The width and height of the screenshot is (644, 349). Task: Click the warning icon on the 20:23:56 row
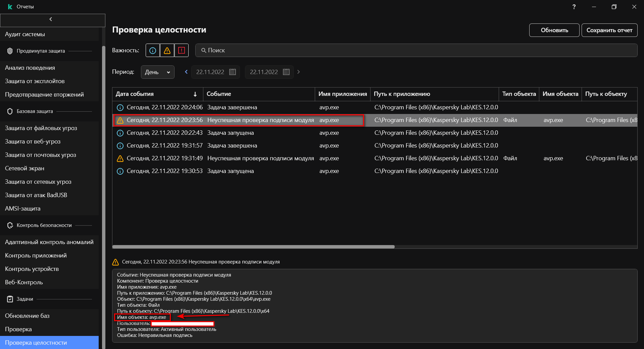coord(120,120)
